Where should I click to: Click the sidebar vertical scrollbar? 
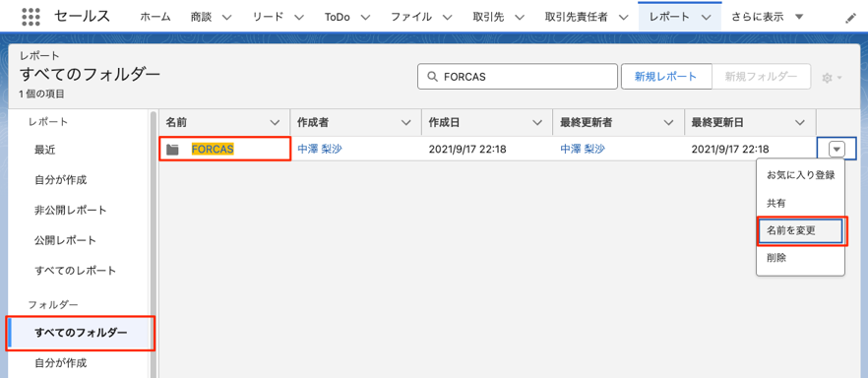click(x=153, y=244)
